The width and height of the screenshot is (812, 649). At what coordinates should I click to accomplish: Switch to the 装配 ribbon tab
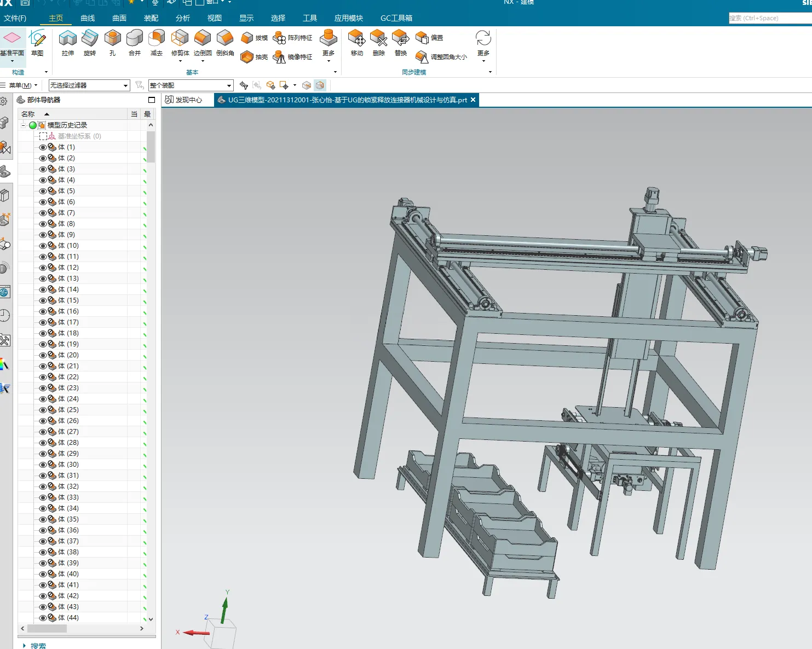point(151,18)
